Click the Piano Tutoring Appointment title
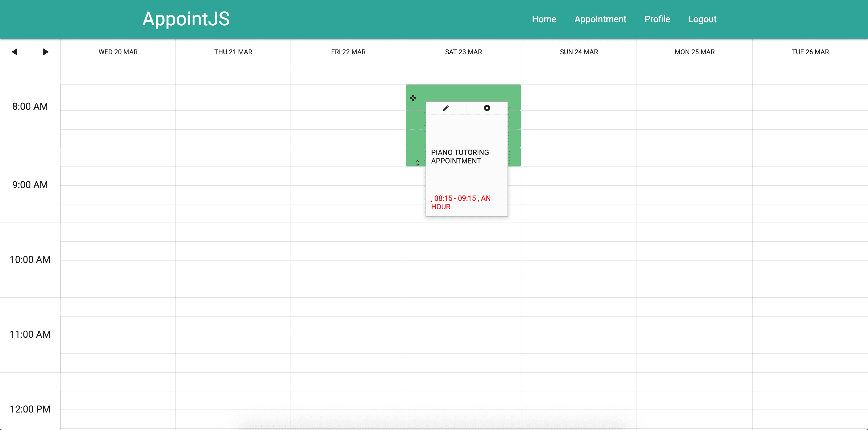This screenshot has width=868, height=430. (460, 157)
